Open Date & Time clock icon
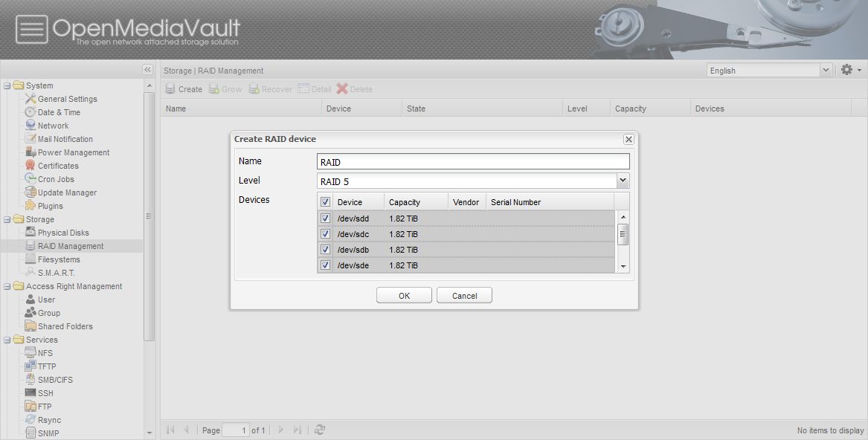868x440 pixels. coord(30,111)
